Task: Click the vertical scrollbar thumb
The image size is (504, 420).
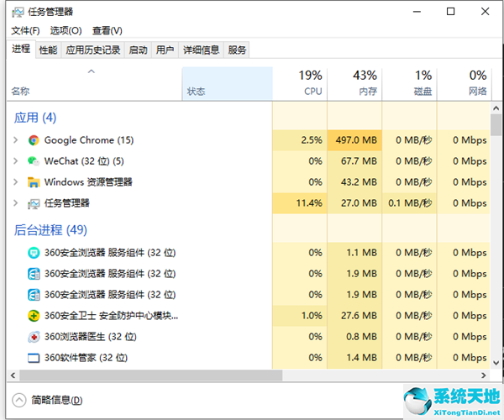Action: coord(496,125)
